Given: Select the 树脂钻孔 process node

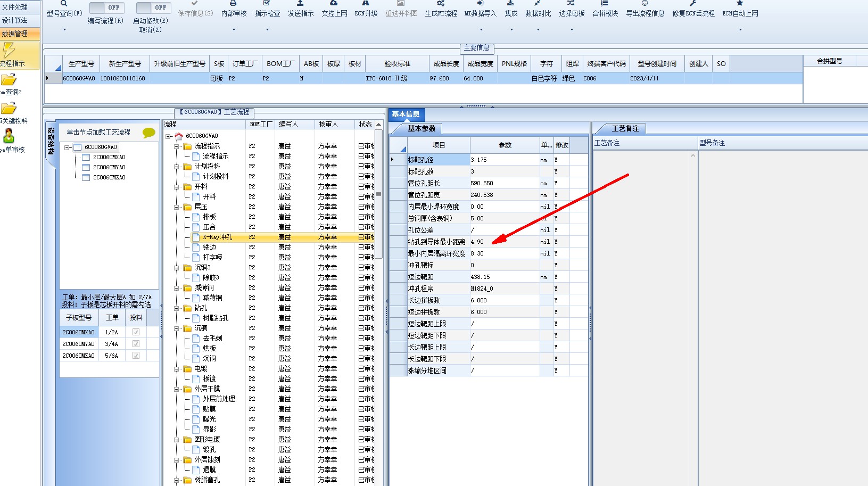Looking at the screenshot, I should coord(216,318).
